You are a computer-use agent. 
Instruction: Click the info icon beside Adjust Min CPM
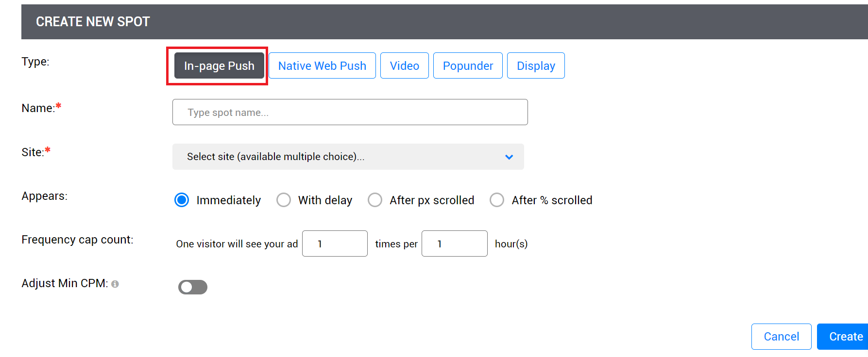coord(115,284)
